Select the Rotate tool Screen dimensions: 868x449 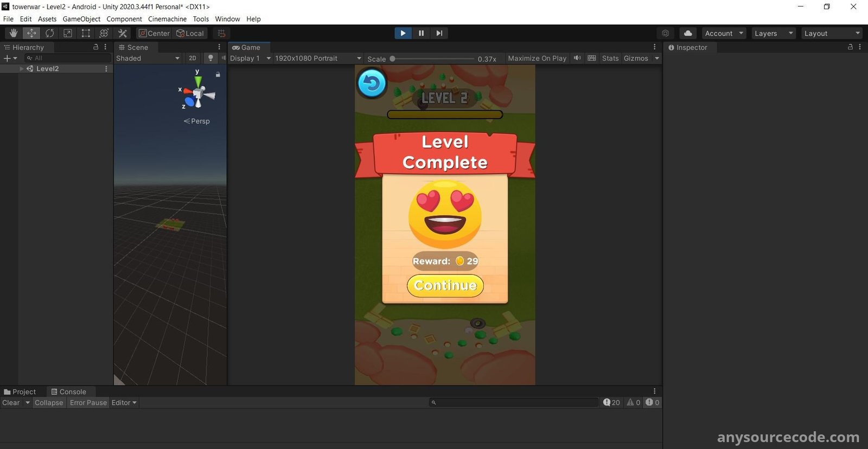[x=50, y=33]
